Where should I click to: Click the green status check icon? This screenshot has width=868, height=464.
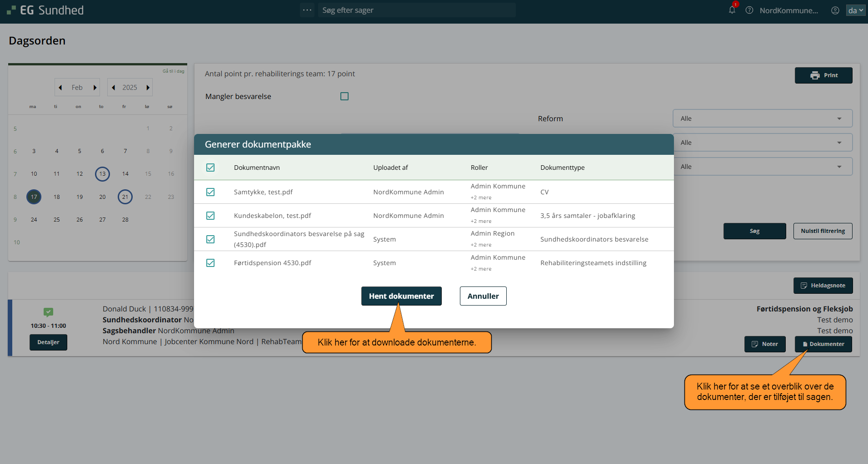tap(48, 312)
